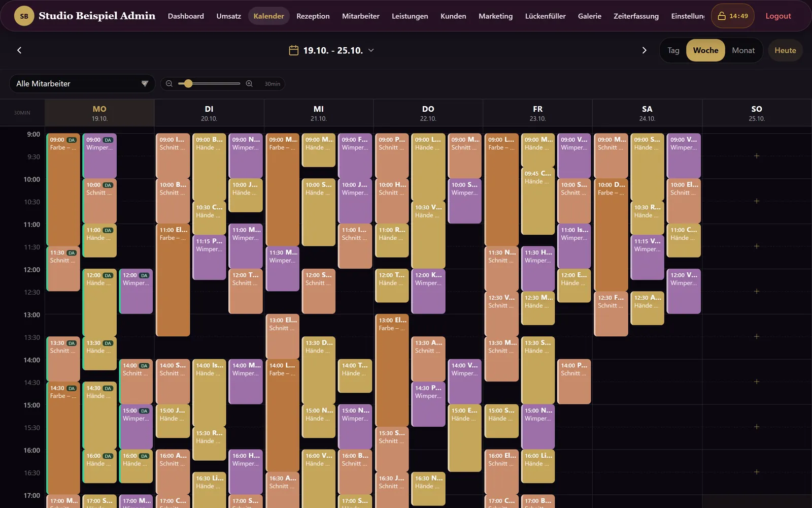Jump to today with Heute button
The width and height of the screenshot is (812, 508).
(x=785, y=50)
